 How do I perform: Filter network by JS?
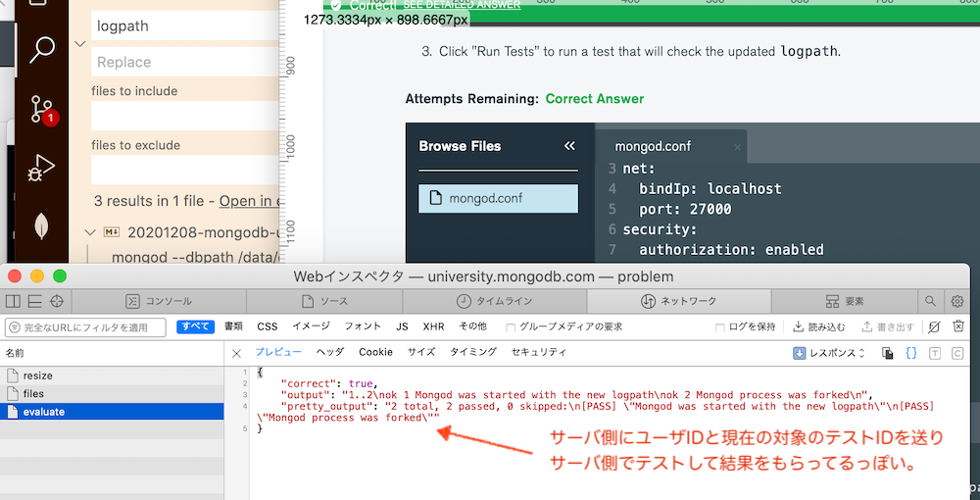point(402,326)
